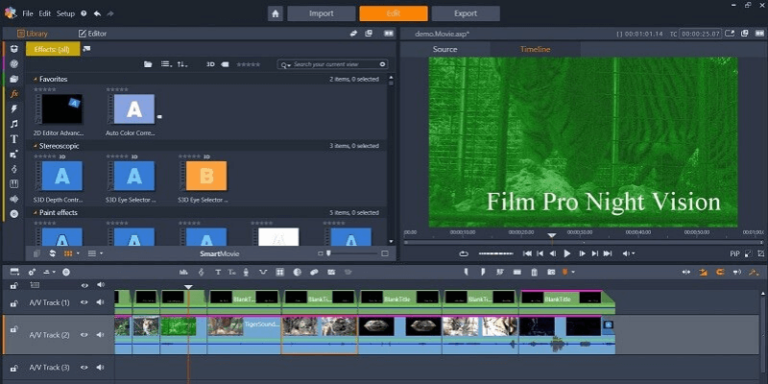Open the Title tool in timeline toolbar

(x=218, y=272)
